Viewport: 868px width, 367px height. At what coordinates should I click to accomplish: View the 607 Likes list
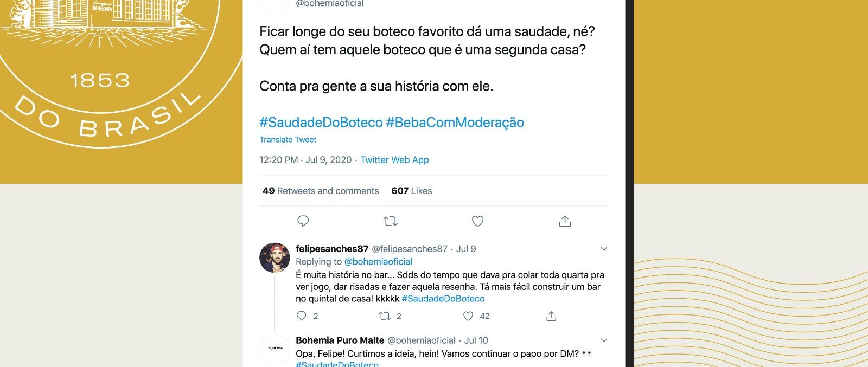tap(412, 191)
